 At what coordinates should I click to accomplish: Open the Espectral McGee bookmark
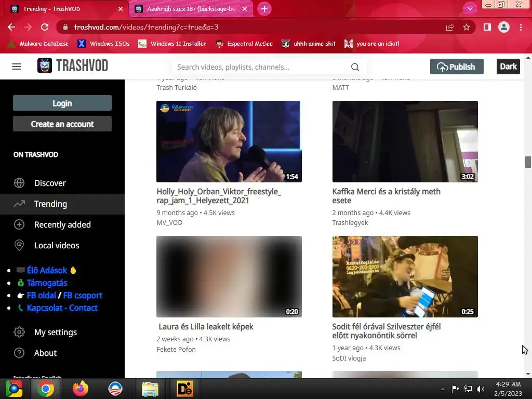tap(244, 44)
